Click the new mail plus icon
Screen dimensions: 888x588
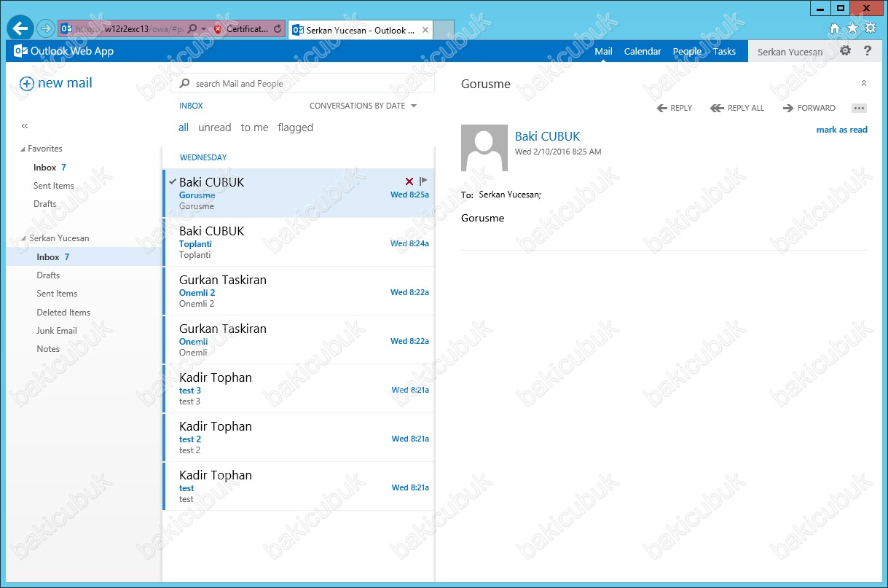click(x=27, y=83)
